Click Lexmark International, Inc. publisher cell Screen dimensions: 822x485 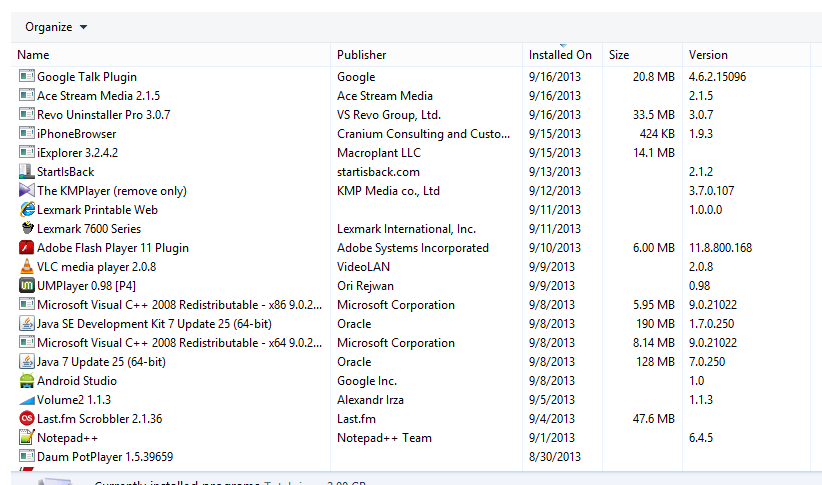[406, 229]
